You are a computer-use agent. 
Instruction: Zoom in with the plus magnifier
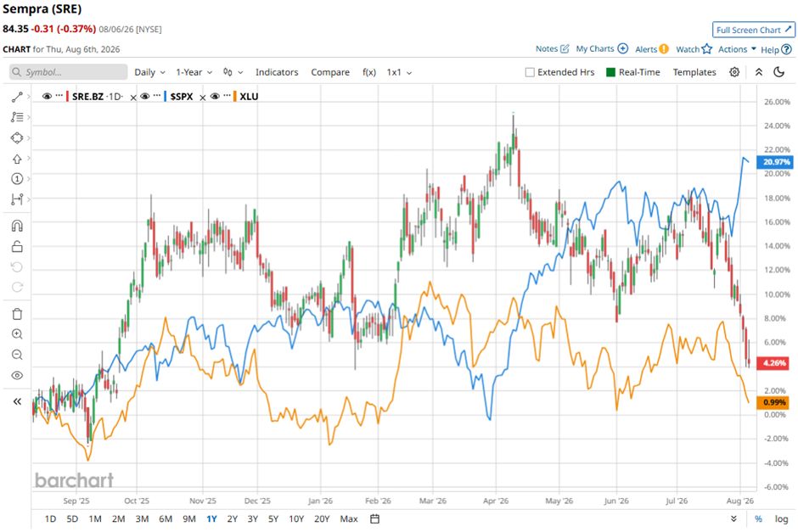pos(17,334)
